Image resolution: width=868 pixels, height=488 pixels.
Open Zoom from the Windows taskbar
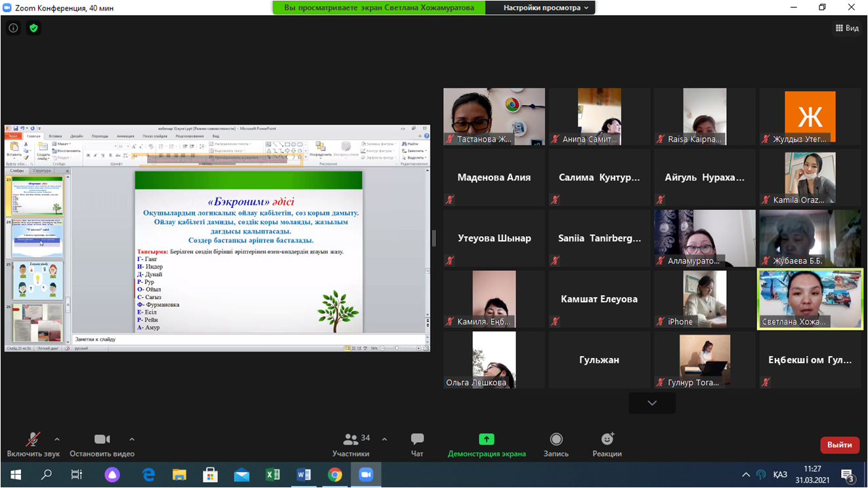(x=366, y=475)
